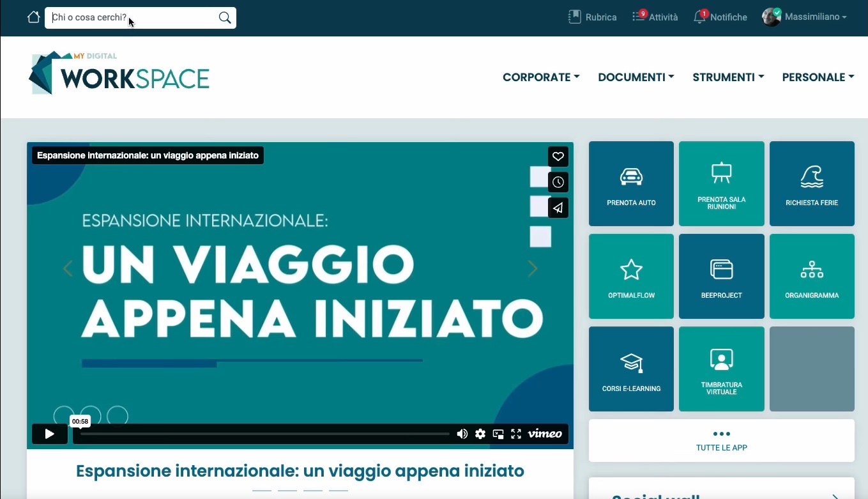868x499 pixels.
Task: Open the Prenota Auto app tile
Action: tap(631, 183)
